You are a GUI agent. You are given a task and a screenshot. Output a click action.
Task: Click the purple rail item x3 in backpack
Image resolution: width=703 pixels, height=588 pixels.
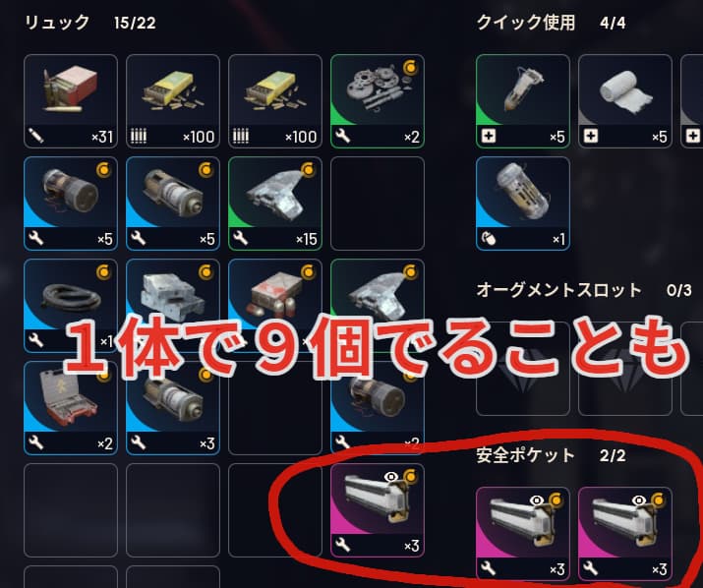tap(378, 510)
